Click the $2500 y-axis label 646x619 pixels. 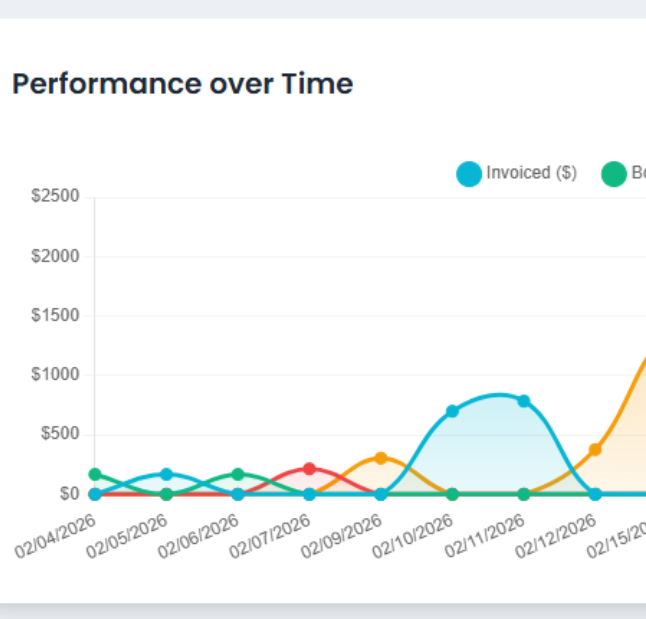click(56, 197)
